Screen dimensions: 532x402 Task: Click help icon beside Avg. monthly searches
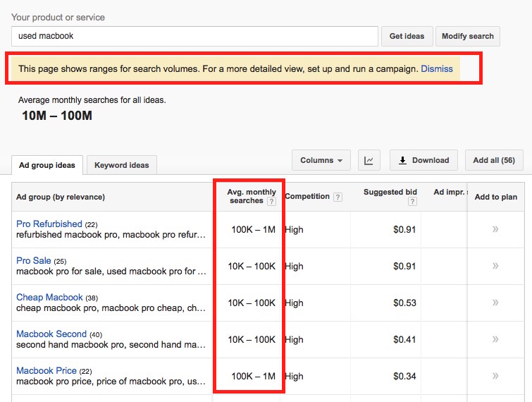[272, 202]
